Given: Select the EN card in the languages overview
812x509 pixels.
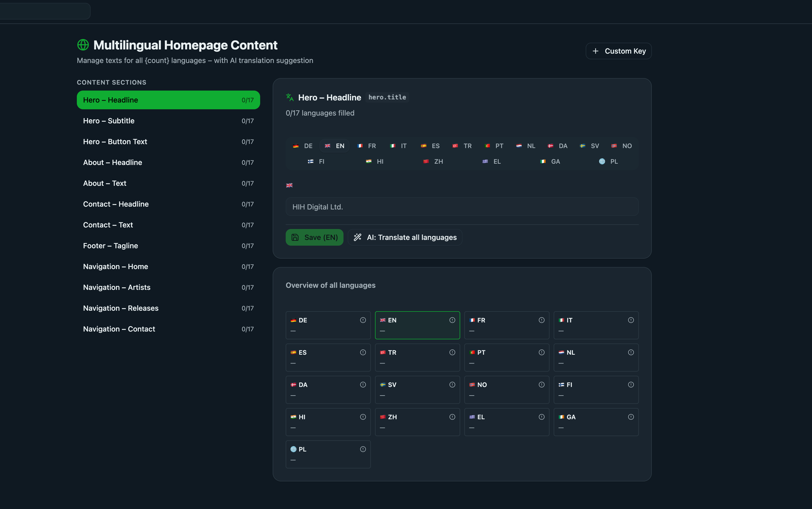Looking at the screenshot, I should (x=417, y=325).
